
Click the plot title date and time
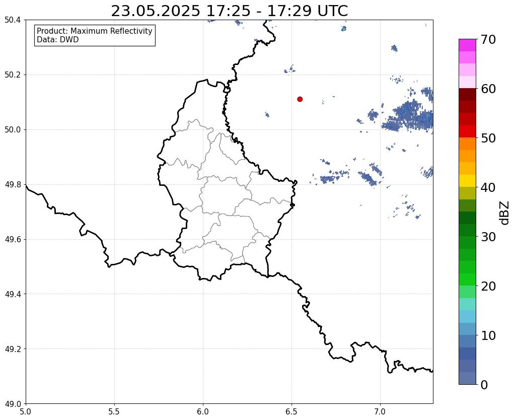pyautogui.click(x=229, y=11)
